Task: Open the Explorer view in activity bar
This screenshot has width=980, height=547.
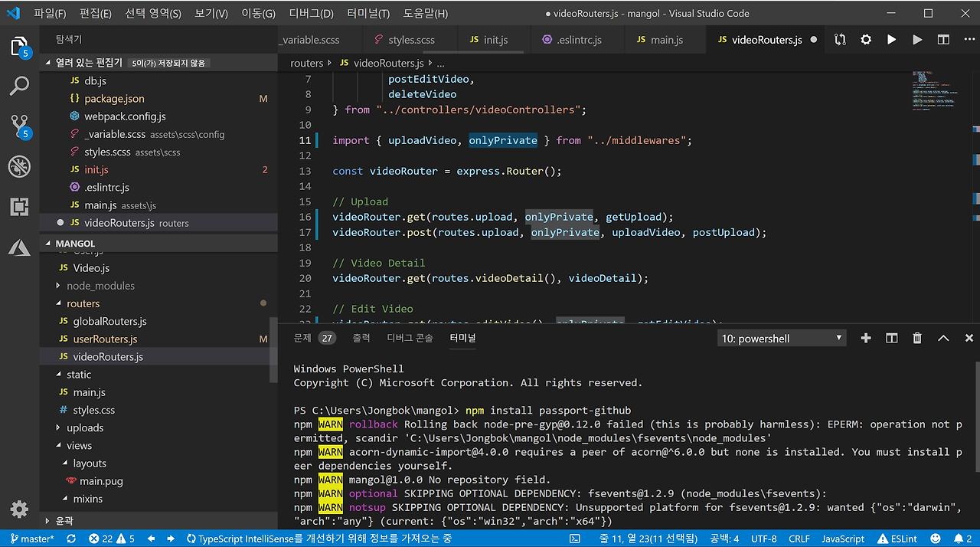Action: click(x=19, y=46)
